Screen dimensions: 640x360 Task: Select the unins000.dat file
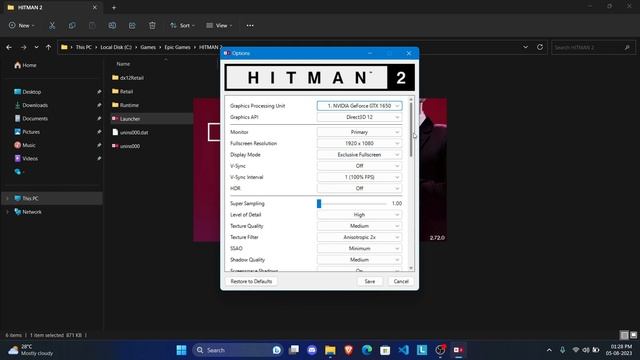(x=134, y=132)
